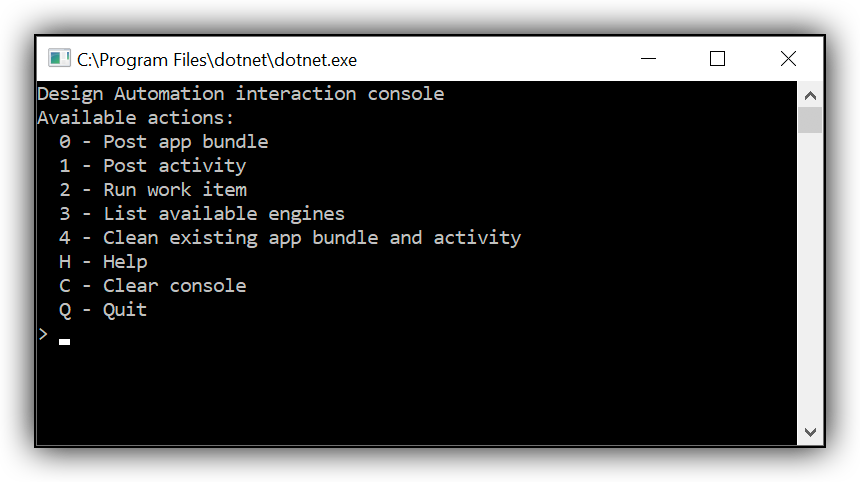
Task: Click the 'Post activity' menu line
Action: point(152,166)
